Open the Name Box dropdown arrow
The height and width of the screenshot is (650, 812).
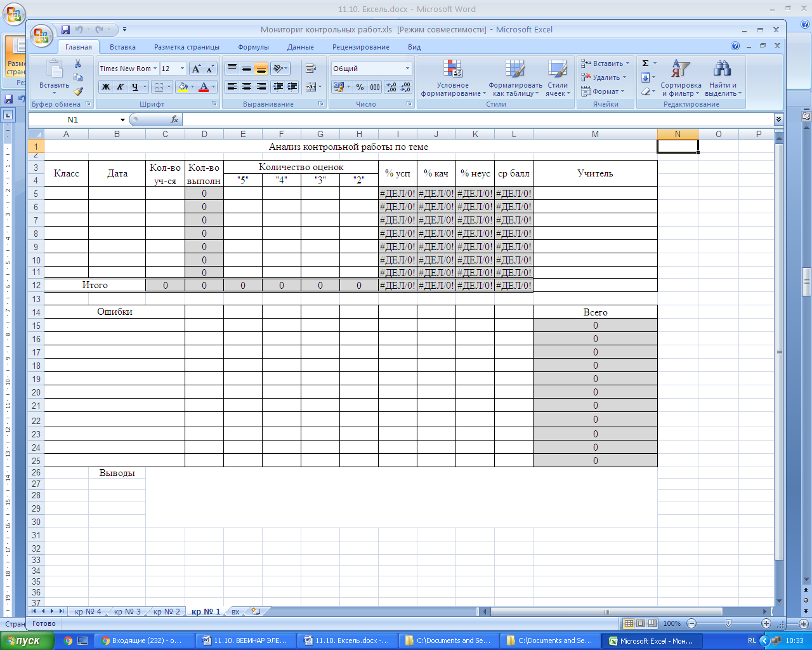122,120
